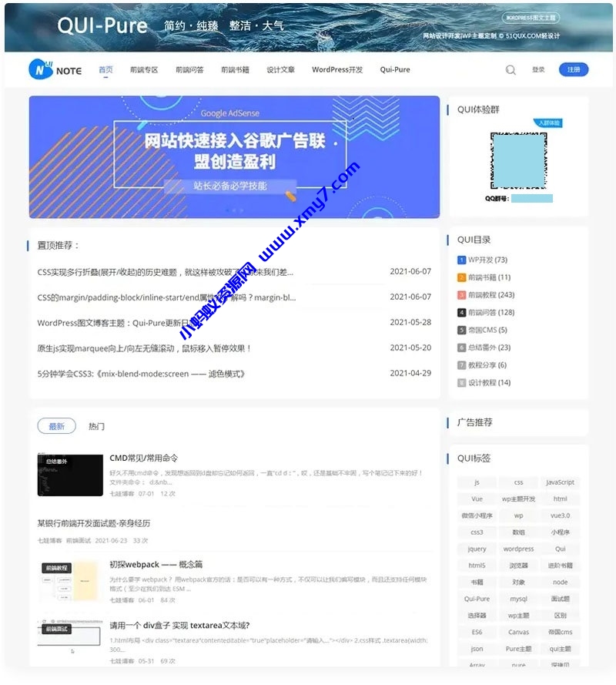
Task: Select the js tag in QUI标签
Action: 477,482
